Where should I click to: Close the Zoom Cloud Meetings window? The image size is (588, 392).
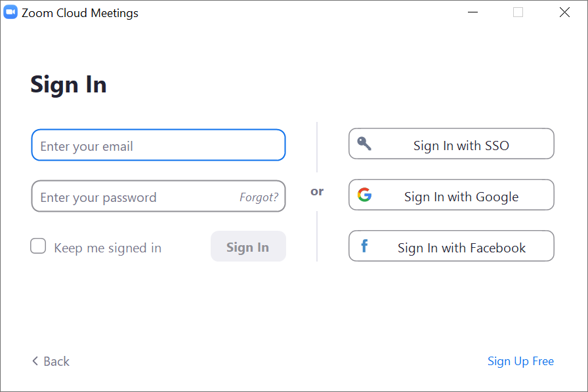(564, 12)
